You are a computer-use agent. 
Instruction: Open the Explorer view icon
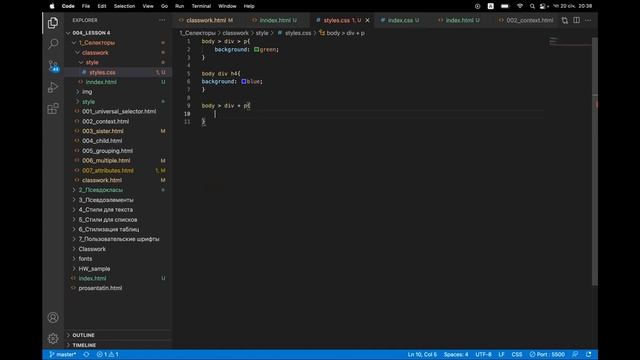click(53, 23)
